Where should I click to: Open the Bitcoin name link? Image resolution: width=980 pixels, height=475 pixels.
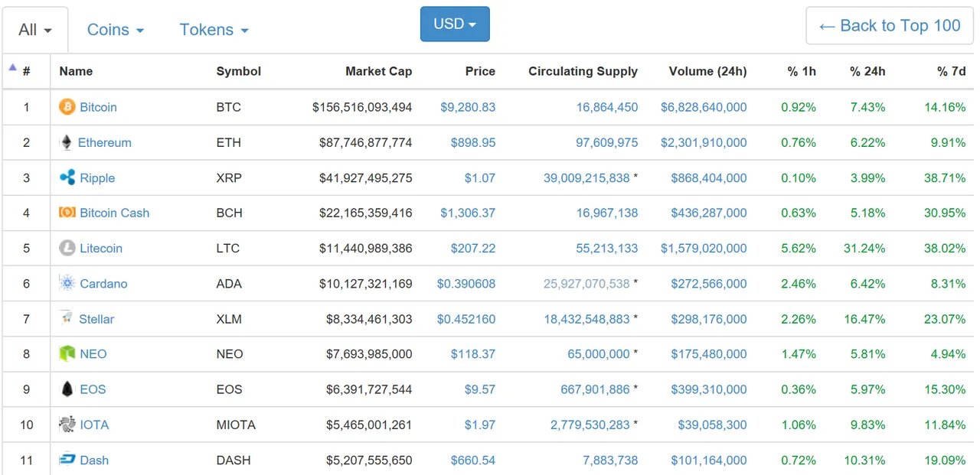point(99,107)
